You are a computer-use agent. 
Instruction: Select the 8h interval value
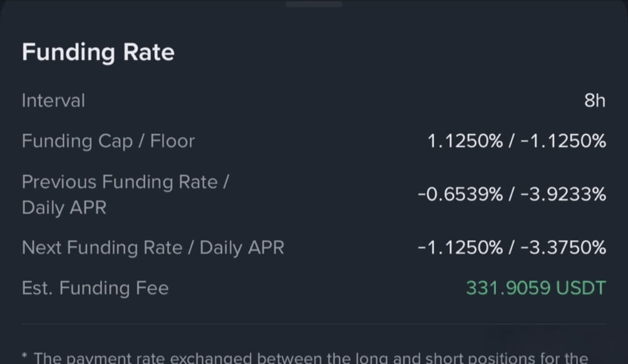tap(595, 101)
